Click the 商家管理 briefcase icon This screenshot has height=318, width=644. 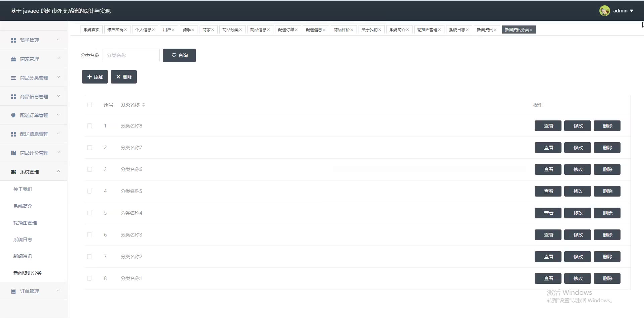(x=13, y=59)
